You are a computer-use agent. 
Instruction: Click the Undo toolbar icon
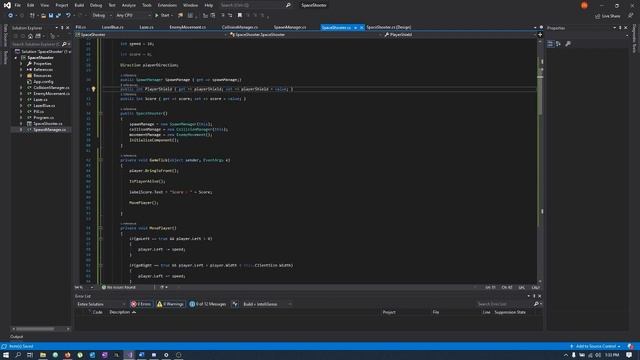(x=68, y=16)
